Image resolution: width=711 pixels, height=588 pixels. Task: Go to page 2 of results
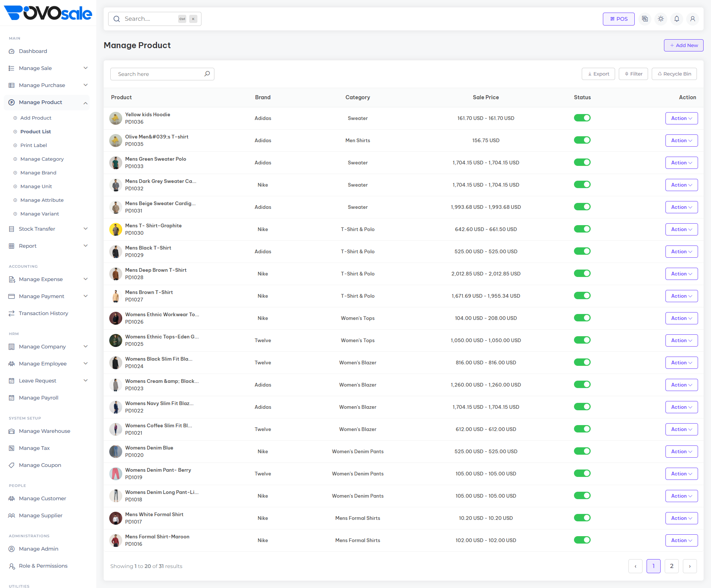coord(672,566)
